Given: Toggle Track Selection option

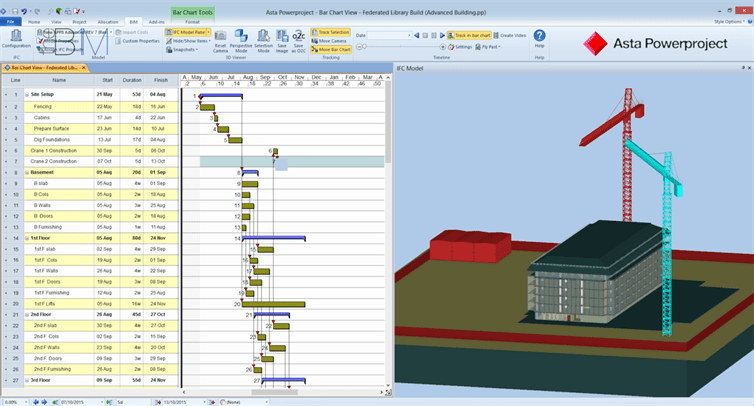Looking at the screenshot, I should [331, 32].
